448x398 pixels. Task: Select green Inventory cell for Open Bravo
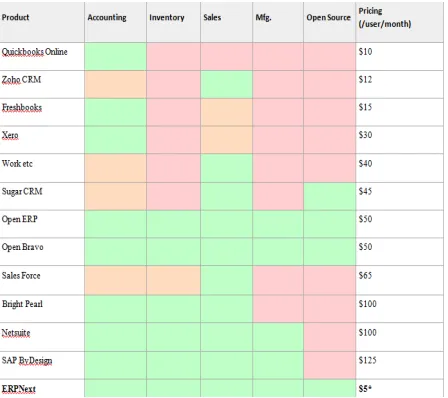pyautogui.click(x=173, y=252)
